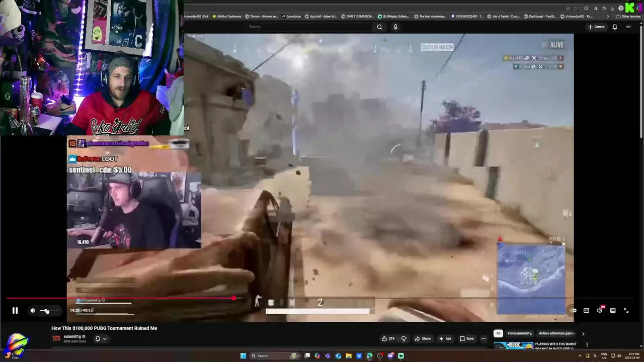Image resolution: width=644 pixels, height=362 pixels.
Task: Open the player settings gear
Action: click(600, 311)
